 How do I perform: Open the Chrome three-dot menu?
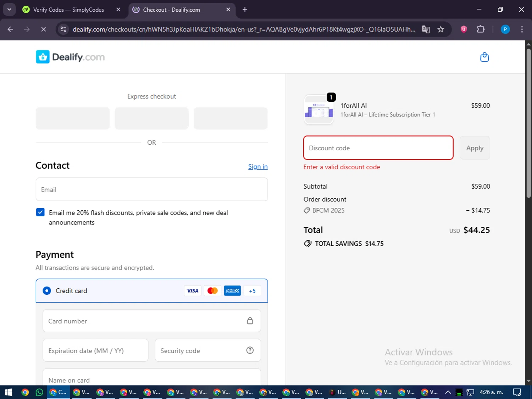tap(522, 29)
